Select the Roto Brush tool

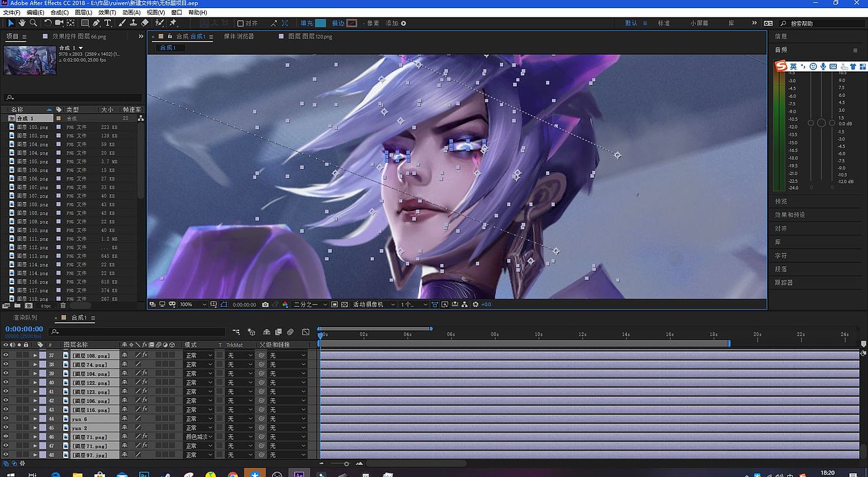[159, 23]
